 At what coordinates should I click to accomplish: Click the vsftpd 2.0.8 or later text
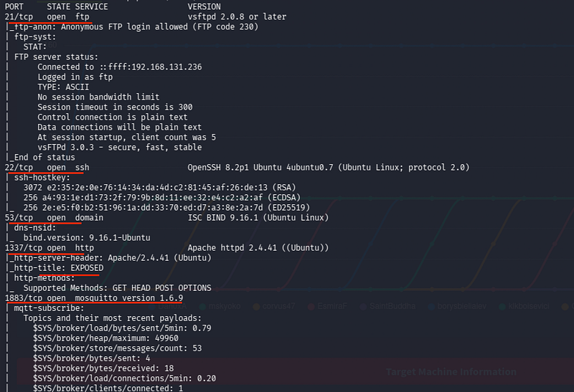(x=237, y=16)
